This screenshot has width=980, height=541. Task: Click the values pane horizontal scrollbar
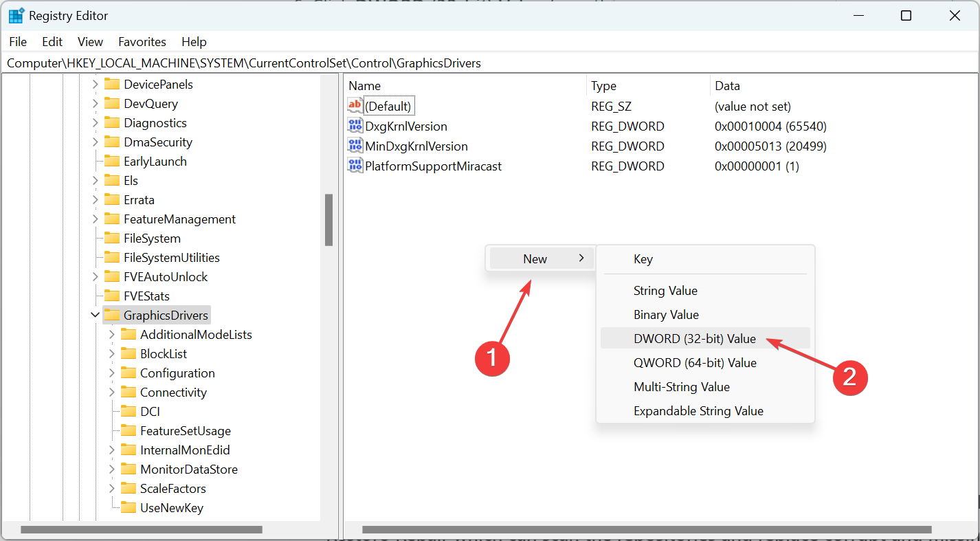click(647, 529)
